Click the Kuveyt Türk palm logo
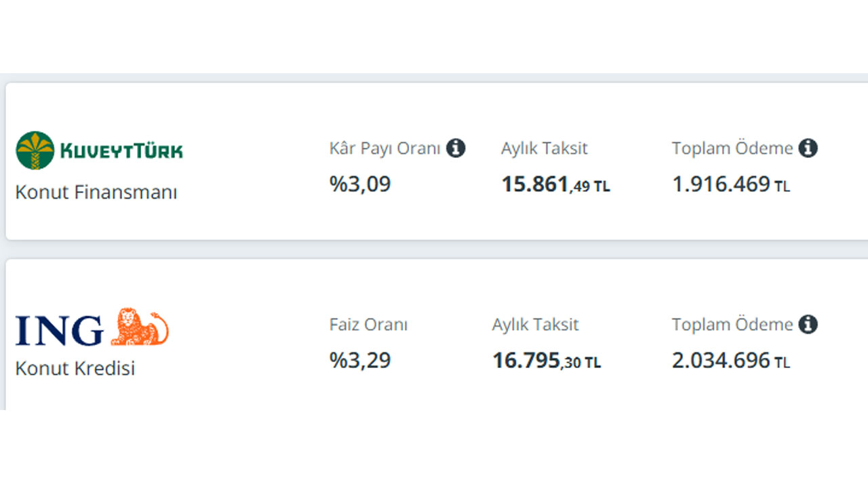The image size is (868, 488). (x=35, y=150)
